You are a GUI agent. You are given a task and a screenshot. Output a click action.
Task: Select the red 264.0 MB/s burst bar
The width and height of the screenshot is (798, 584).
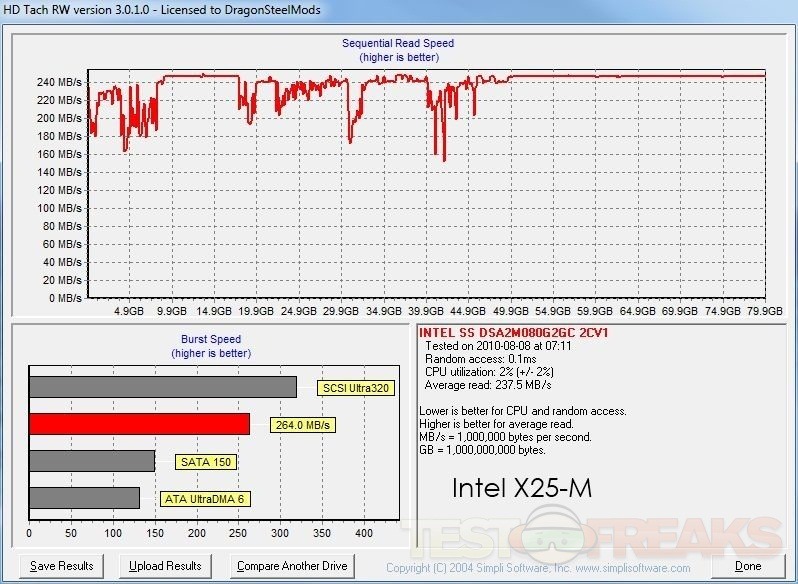(139, 424)
